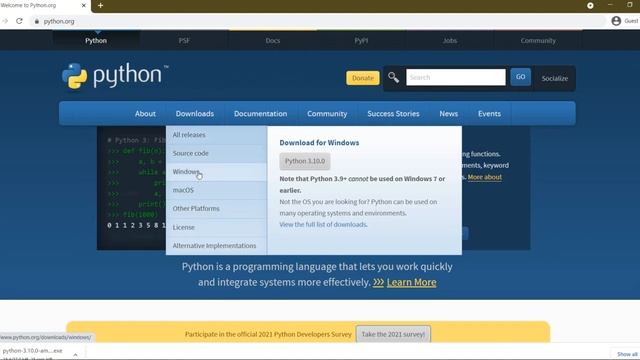Image resolution: width=640 pixels, height=360 pixels.
Task: Click the Take the 2021 survey button
Action: point(393,334)
